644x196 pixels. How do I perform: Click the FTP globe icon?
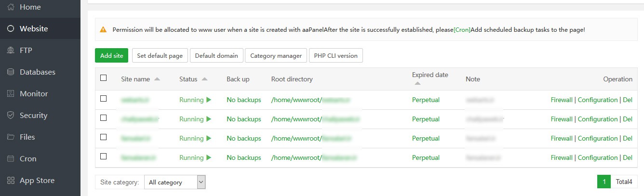[11, 51]
